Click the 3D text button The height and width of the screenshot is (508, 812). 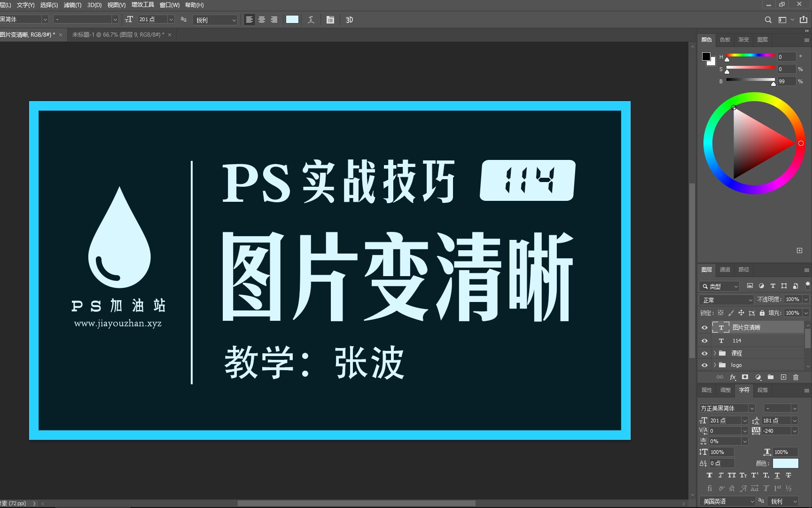pos(349,20)
